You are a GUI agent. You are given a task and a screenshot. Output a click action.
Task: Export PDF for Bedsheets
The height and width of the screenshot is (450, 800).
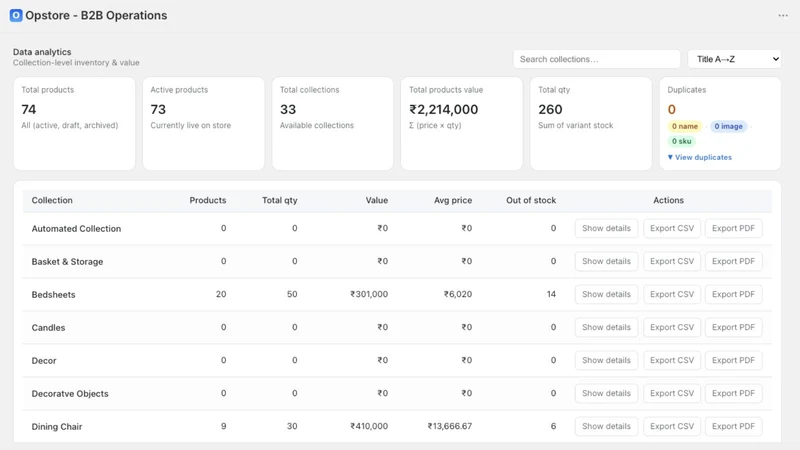click(733, 294)
